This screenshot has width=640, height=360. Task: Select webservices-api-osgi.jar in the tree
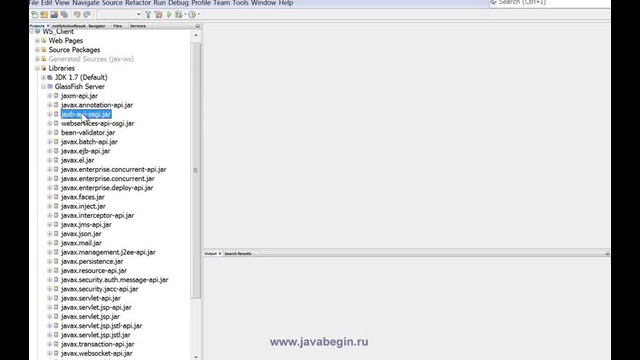[x=98, y=123]
